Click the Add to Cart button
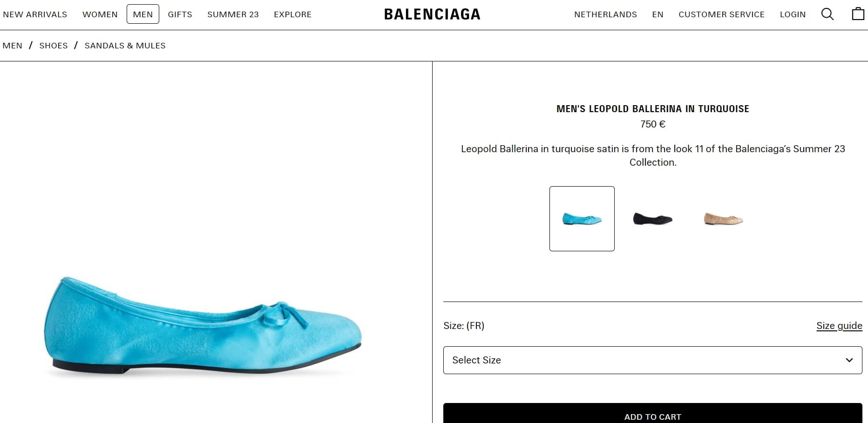 coord(652,413)
